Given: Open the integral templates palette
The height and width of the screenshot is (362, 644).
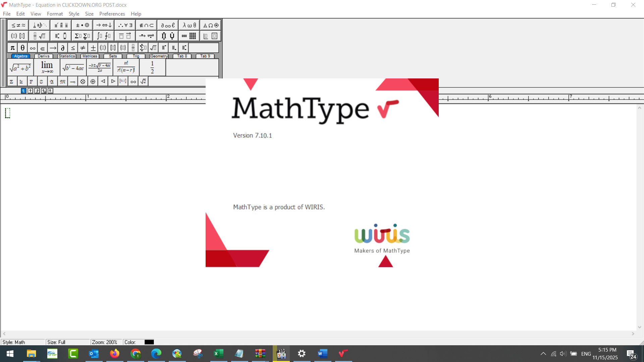Looking at the screenshot, I should click(x=103, y=36).
